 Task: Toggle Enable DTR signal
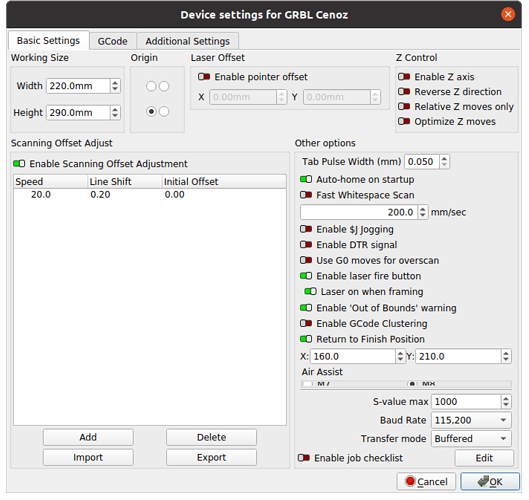[x=306, y=245]
